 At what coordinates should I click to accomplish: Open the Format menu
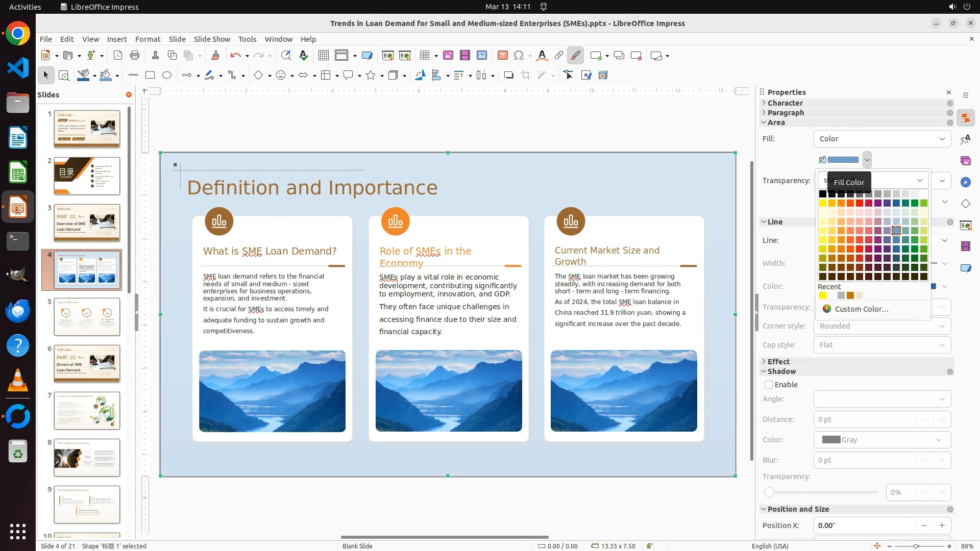tap(148, 39)
